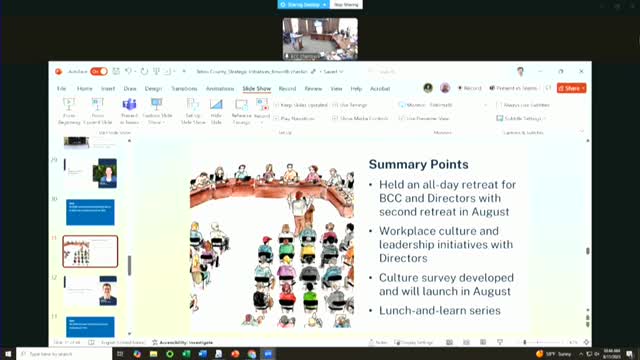Select slide 29 thumbnail
Screen dimensions: 640x360
90,173
